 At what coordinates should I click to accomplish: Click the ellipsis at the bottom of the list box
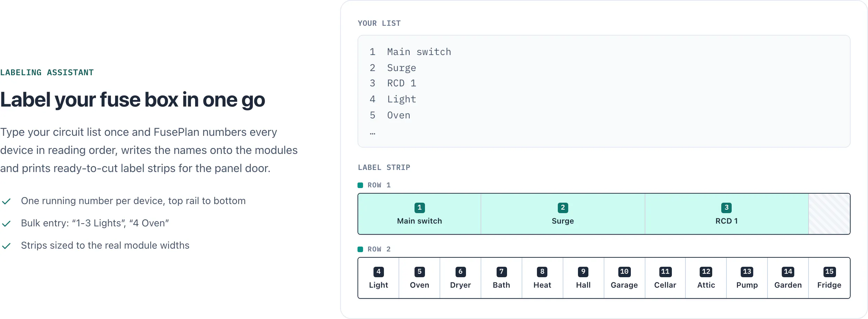[372, 133]
